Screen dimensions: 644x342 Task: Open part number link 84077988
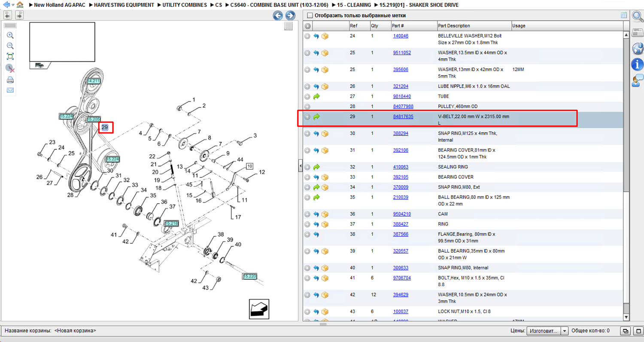pyautogui.click(x=403, y=107)
